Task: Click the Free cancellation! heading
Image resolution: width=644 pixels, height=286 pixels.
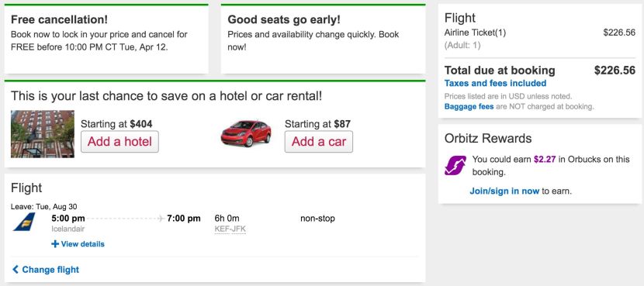Action: (x=60, y=19)
